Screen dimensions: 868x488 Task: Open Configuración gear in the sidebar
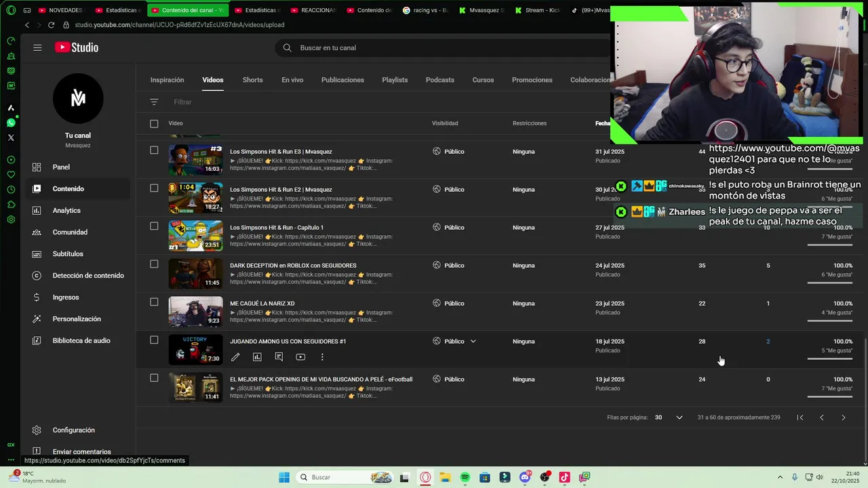(37, 430)
